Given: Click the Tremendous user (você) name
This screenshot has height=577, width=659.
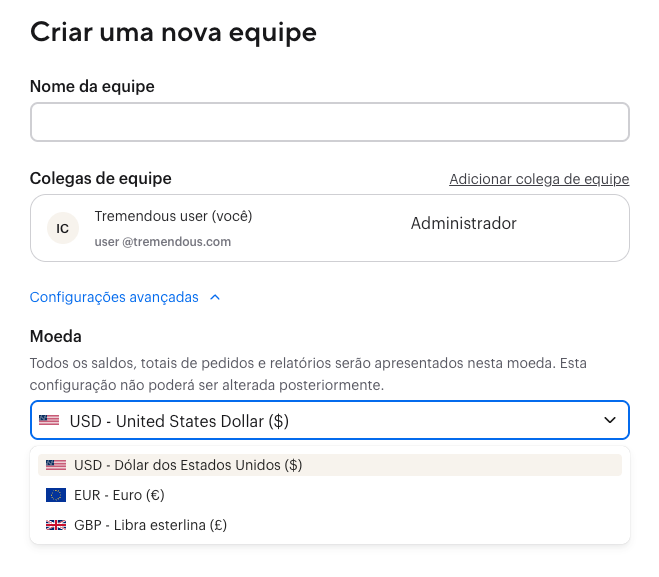Looking at the screenshot, I should pos(173,216).
